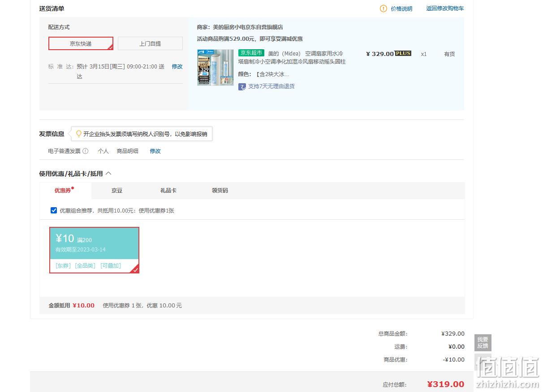Click the 商品明细 invoice content text

click(128, 151)
